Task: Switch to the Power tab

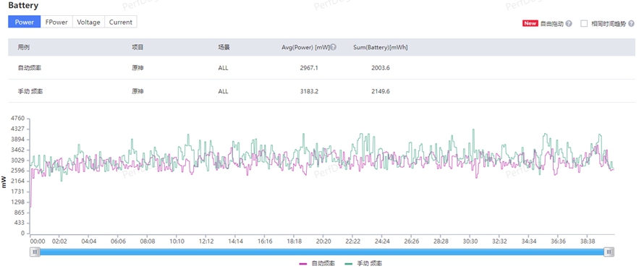Action: pyautogui.click(x=24, y=22)
